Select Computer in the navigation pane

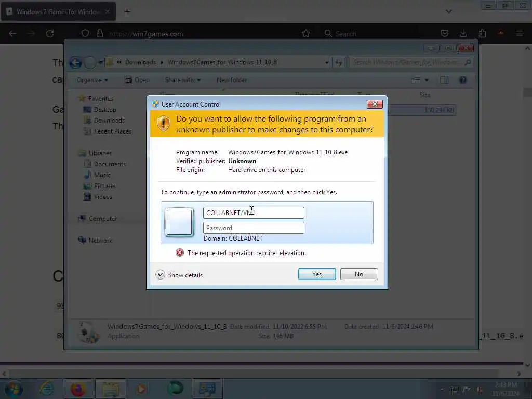tap(103, 219)
